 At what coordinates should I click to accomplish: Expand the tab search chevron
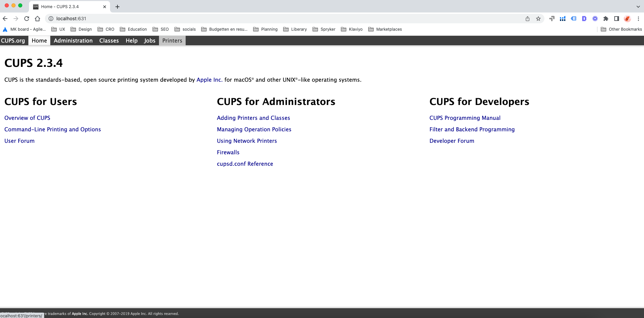coord(638,7)
